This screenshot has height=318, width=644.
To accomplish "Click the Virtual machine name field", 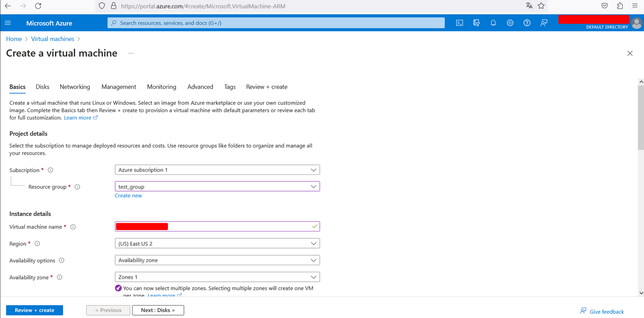I will 217,227.
